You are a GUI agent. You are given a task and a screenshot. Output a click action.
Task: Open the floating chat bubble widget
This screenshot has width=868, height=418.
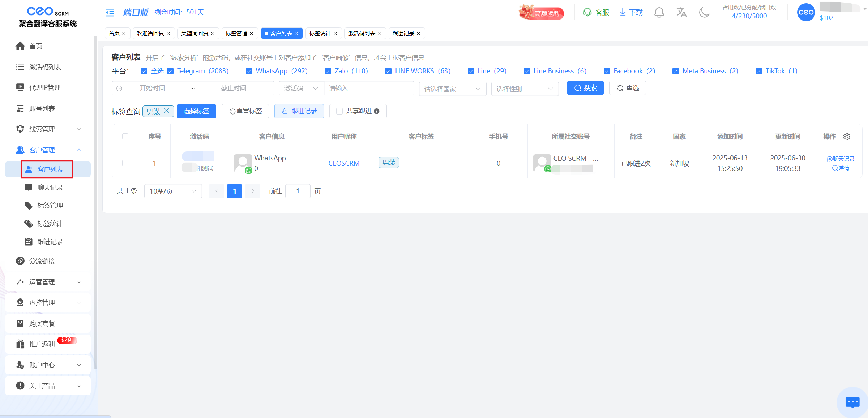click(x=852, y=402)
